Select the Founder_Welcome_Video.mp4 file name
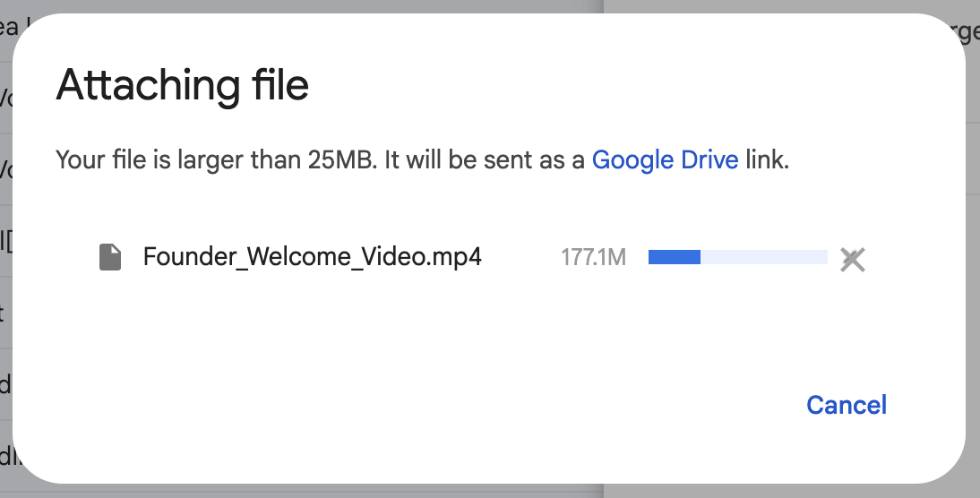This screenshot has height=498, width=980. (x=312, y=258)
